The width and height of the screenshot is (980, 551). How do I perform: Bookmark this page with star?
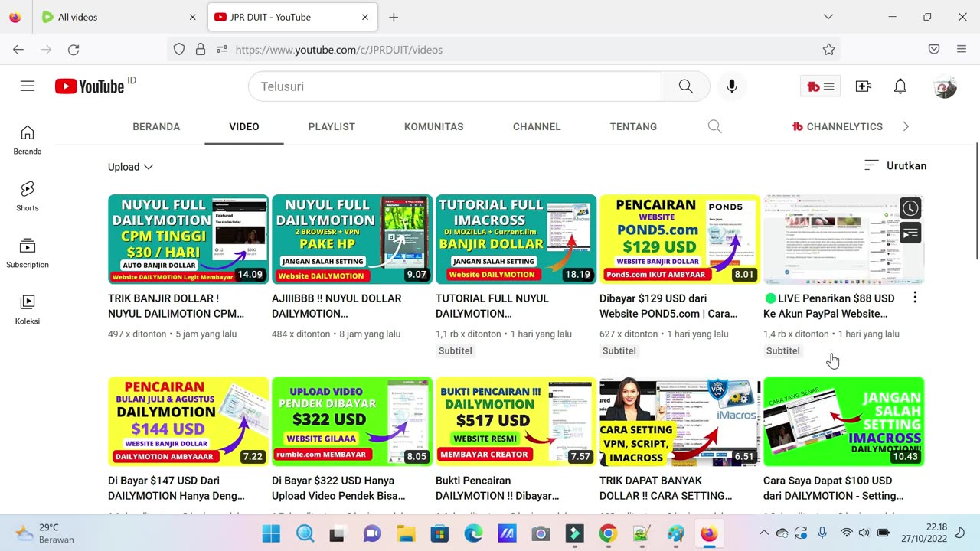click(x=828, y=50)
